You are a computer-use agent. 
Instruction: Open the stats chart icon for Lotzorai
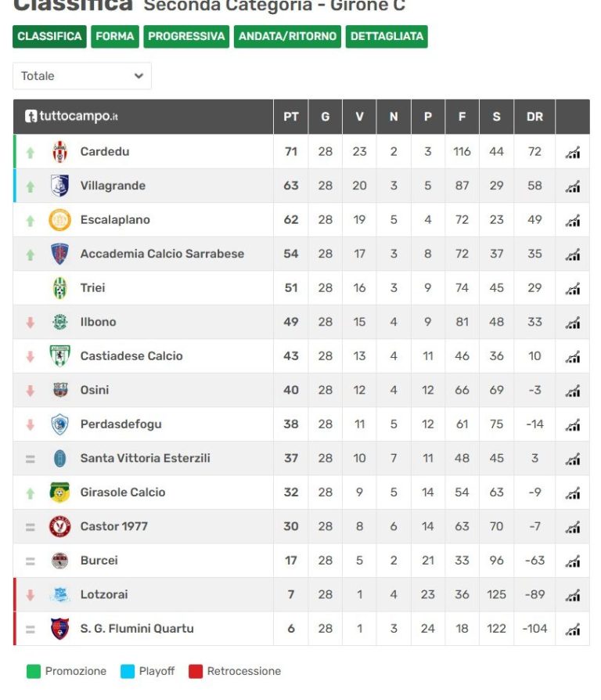pyautogui.click(x=573, y=595)
